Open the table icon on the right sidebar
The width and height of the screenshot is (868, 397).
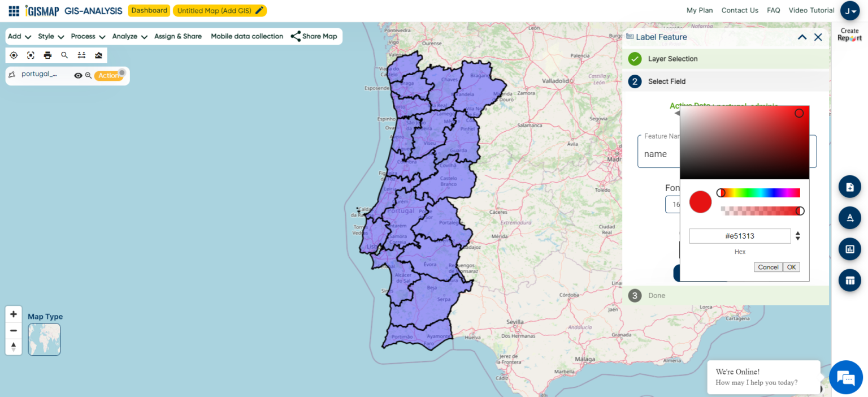(849, 280)
